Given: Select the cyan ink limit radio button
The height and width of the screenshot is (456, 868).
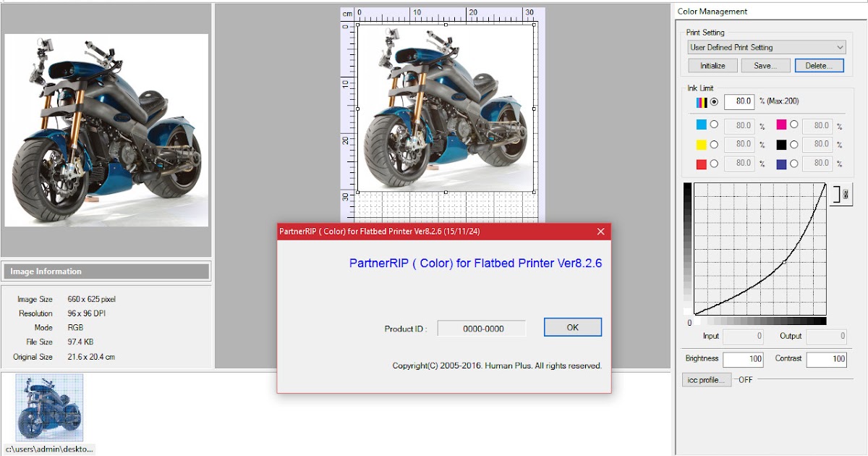Looking at the screenshot, I should (715, 125).
